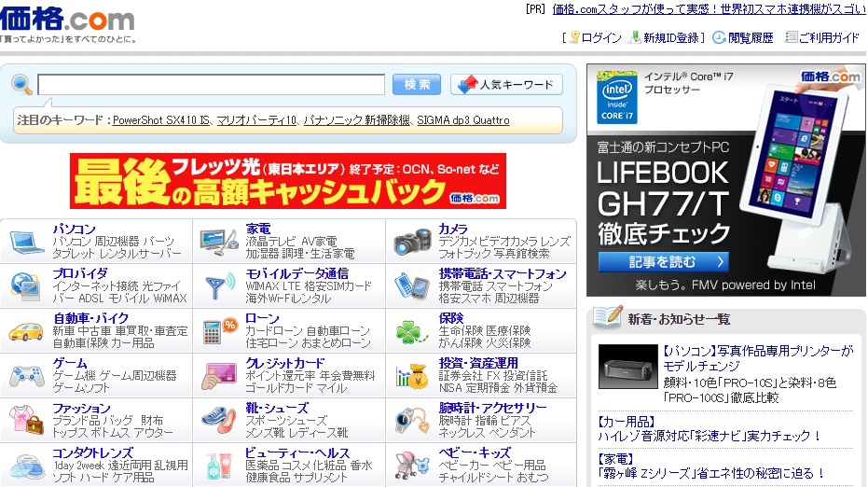This screenshot has height=487, width=868.
Task: Open the 新規ID登録 link
Action: 671,37
